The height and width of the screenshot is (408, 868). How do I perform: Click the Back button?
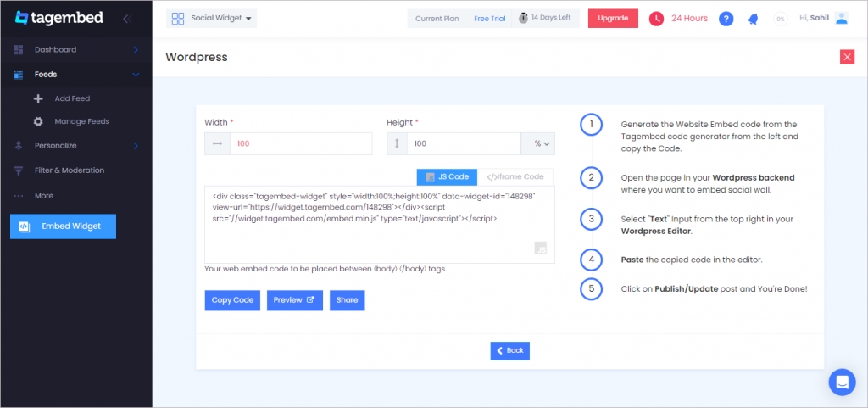[x=509, y=351]
